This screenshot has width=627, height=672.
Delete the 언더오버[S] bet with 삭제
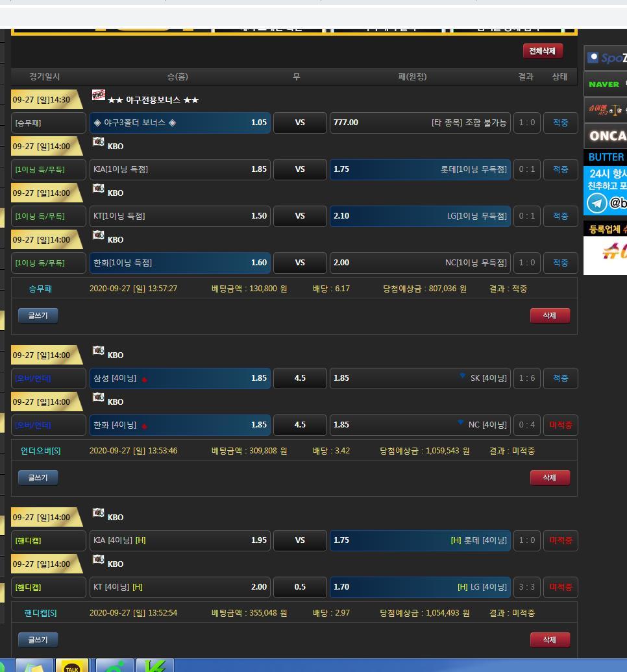click(x=549, y=477)
